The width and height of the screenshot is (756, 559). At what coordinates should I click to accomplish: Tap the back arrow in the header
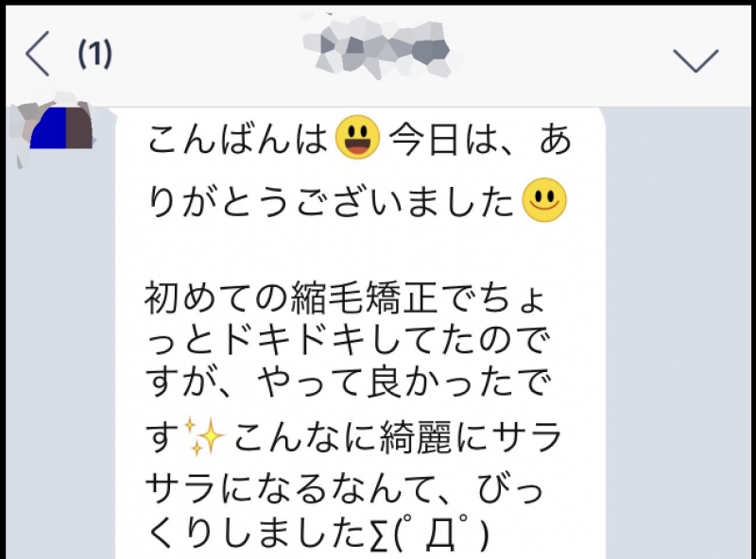point(38,54)
